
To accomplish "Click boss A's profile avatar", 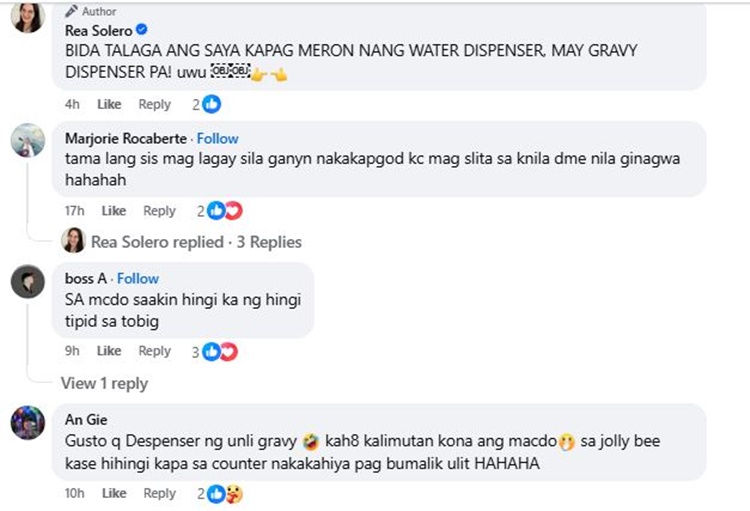I will click(x=27, y=282).
